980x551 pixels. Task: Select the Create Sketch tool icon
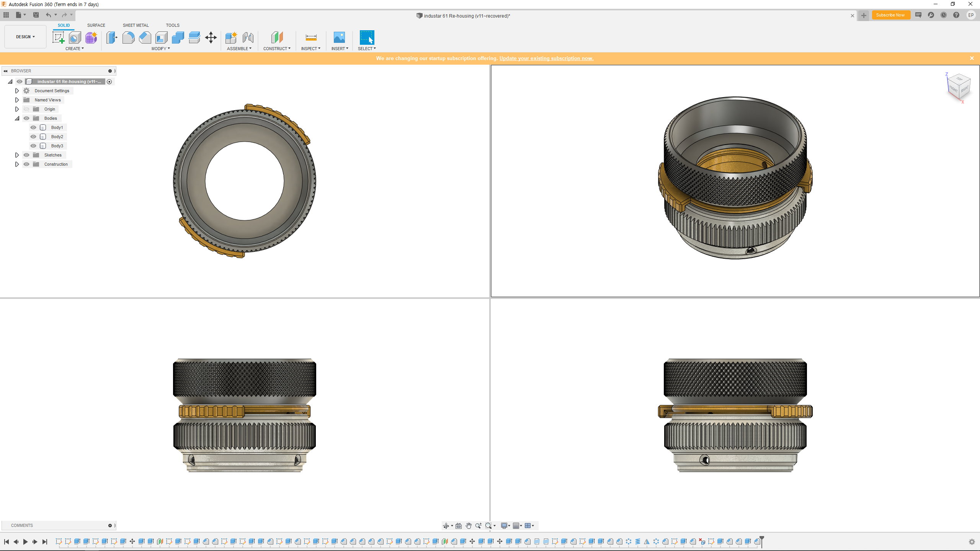pos(58,37)
